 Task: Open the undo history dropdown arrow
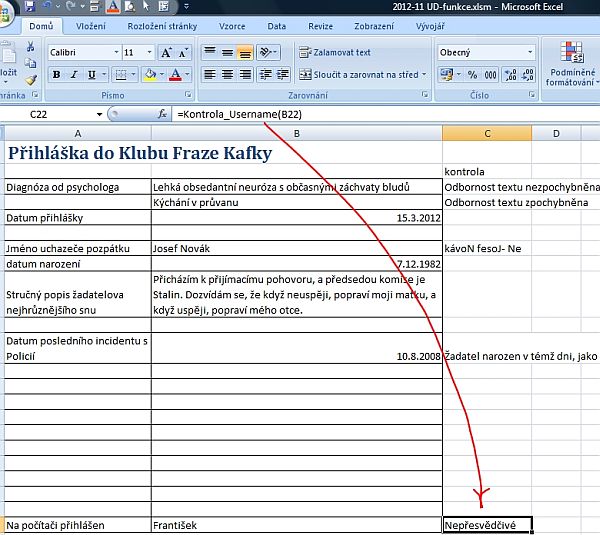58,5
